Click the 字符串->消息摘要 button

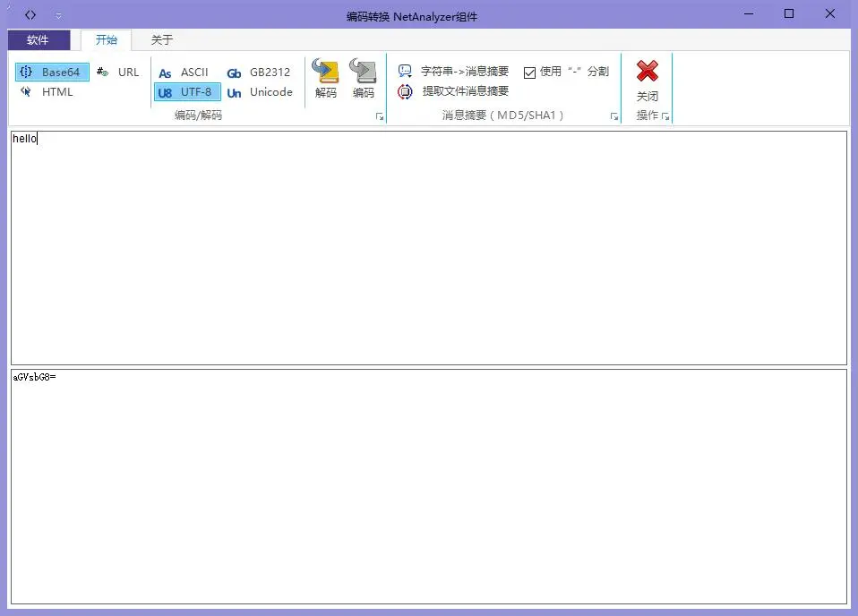[x=453, y=71]
